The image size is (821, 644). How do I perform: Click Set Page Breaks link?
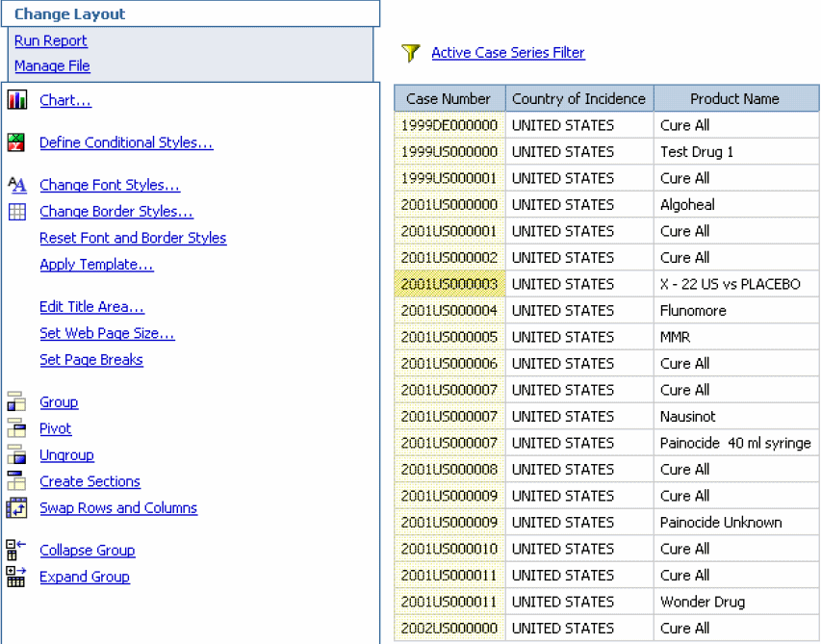91,359
